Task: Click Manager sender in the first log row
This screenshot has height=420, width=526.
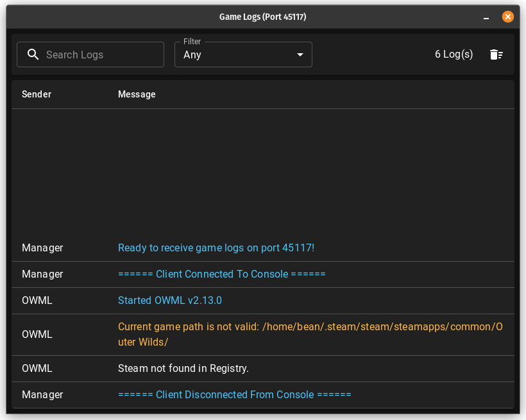Action: coord(42,248)
